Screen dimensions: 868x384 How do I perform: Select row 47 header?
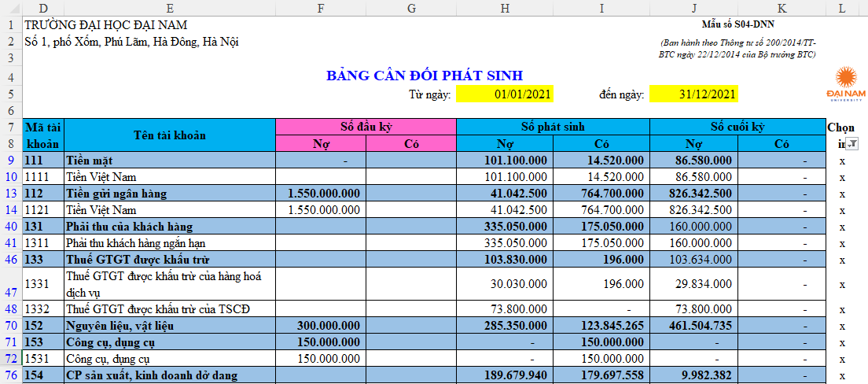click(11, 284)
